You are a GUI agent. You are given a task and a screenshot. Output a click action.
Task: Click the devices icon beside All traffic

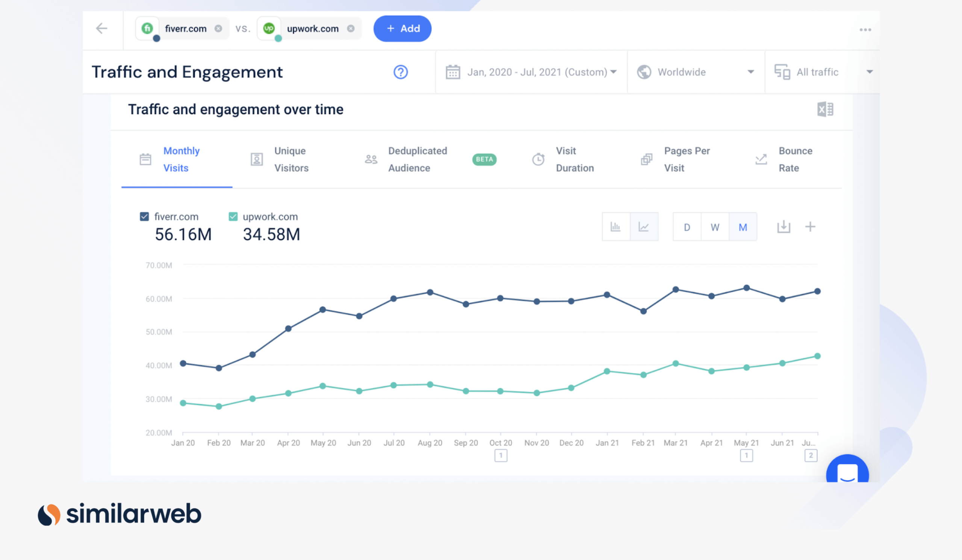[782, 72]
